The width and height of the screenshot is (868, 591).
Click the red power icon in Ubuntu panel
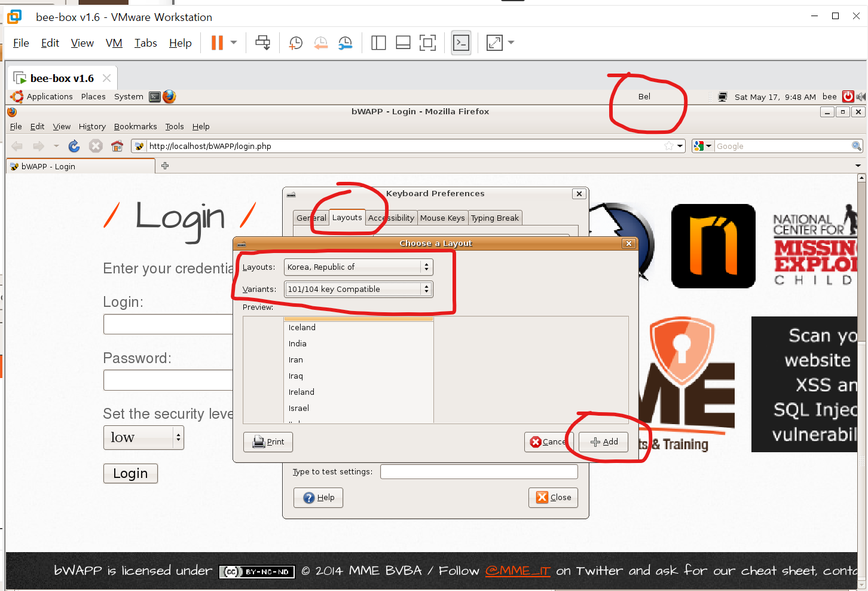(x=848, y=96)
